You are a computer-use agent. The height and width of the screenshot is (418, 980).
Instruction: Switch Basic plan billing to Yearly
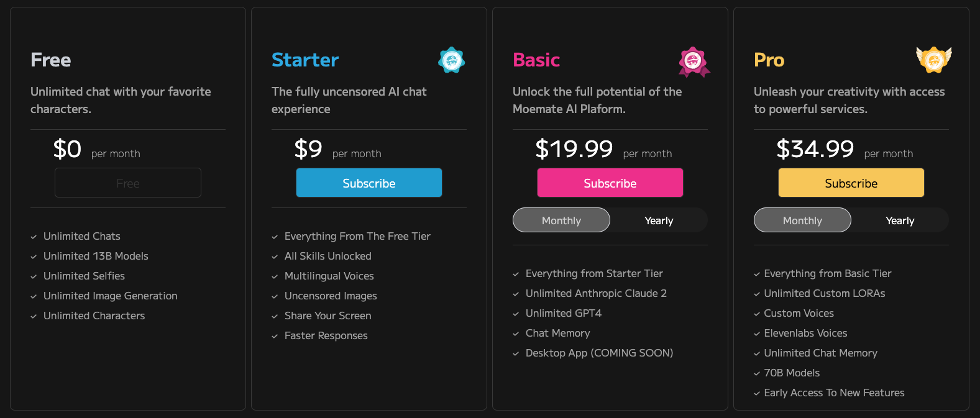point(659,220)
